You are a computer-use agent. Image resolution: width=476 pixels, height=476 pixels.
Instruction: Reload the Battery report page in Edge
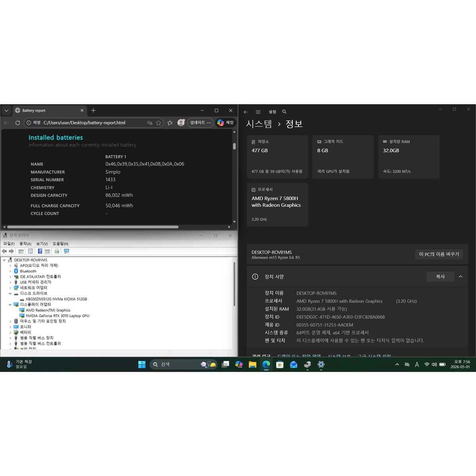coord(17,123)
